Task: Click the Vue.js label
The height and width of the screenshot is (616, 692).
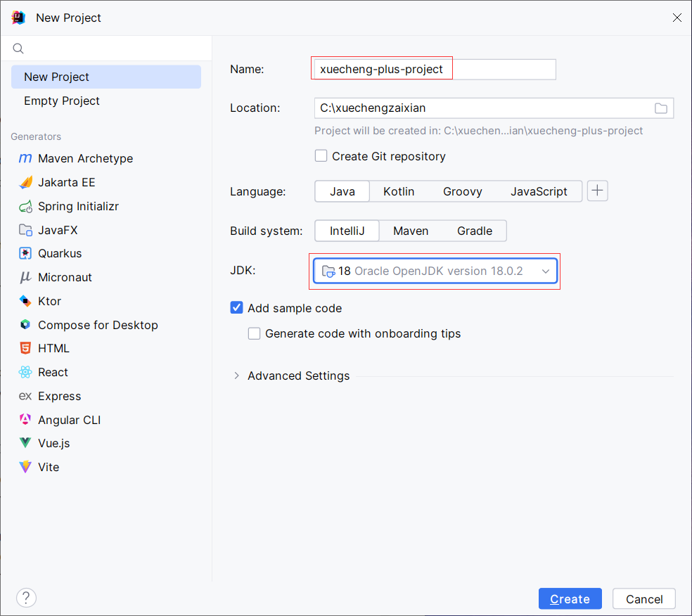Action: pyautogui.click(x=54, y=443)
